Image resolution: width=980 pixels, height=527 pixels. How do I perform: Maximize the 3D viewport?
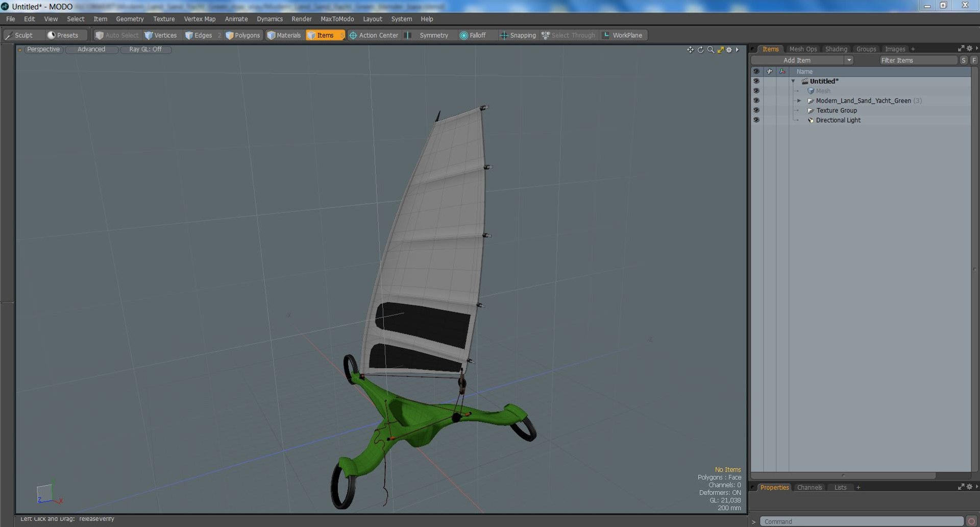tap(720, 50)
